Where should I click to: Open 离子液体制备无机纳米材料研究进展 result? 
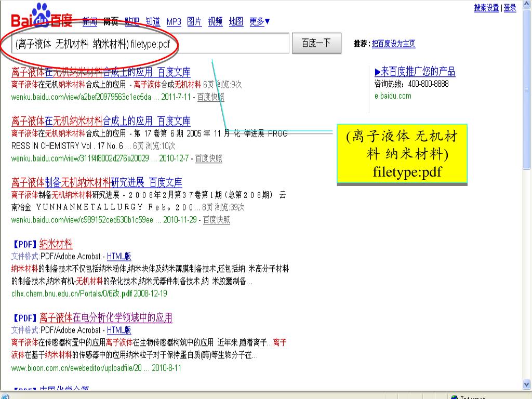(x=97, y=182)
